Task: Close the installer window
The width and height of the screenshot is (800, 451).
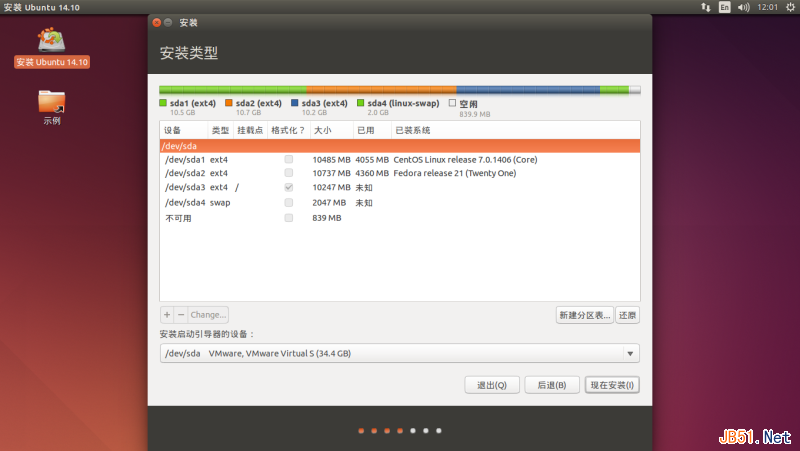Action: coord(157,22)
